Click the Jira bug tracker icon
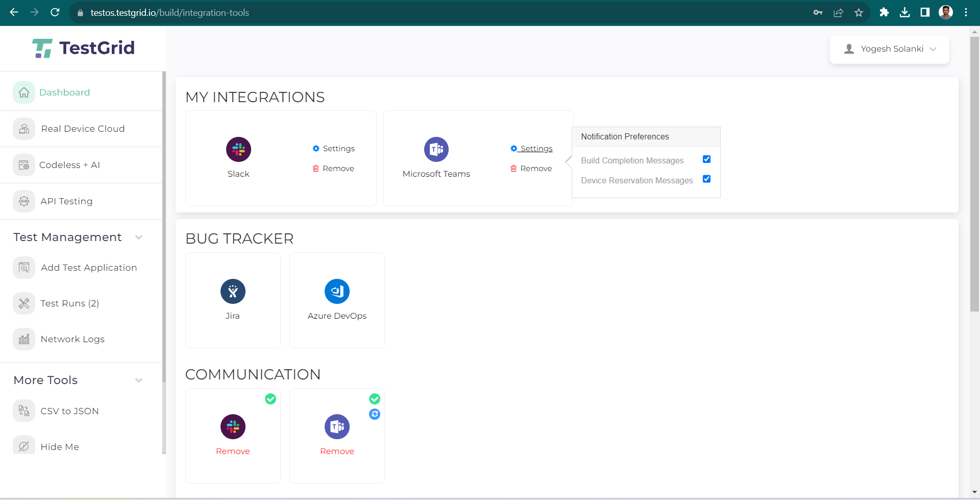The image size is (980, 500). [x=233, y=291]
